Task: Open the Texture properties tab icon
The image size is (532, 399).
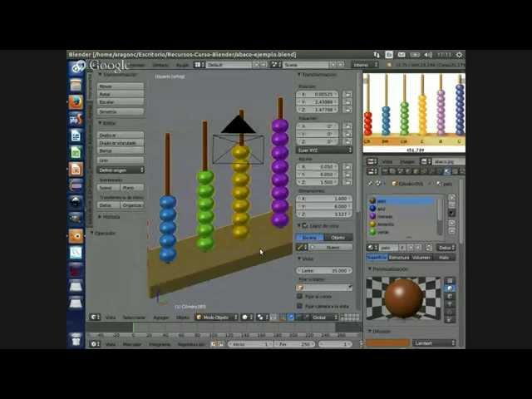Action: pos(455,171)
